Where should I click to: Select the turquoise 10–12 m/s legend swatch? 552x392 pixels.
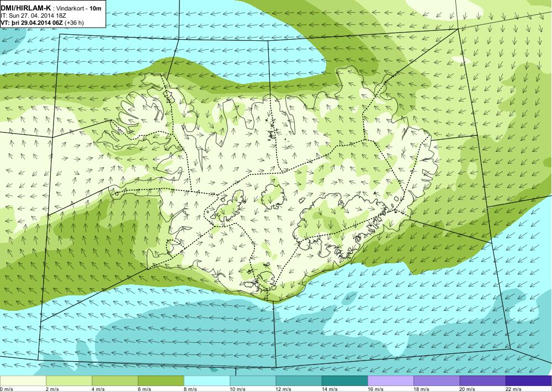(253, 381)
